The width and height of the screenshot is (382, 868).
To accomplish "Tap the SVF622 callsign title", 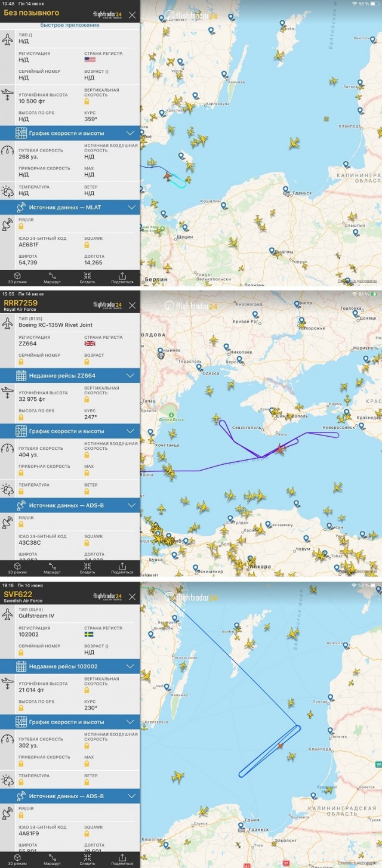I will [x=18, y=594].
